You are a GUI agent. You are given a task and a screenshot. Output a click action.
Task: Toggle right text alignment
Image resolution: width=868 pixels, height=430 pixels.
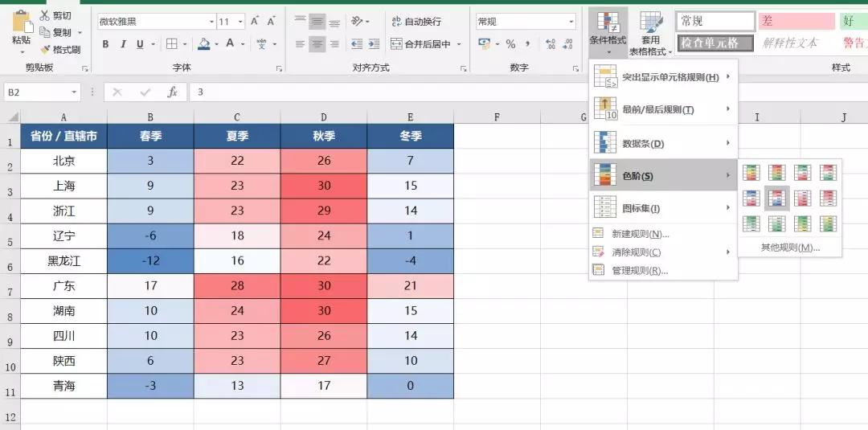[x=334, y=44]
